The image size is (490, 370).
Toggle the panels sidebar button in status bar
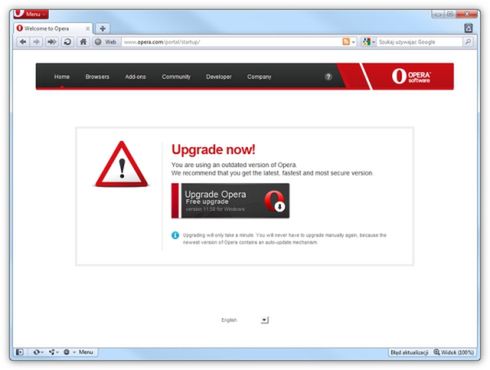pos(20,352)
